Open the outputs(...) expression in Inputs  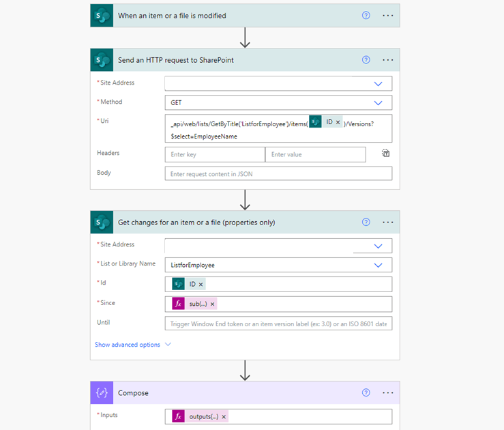pyautogui.click(x=200, y=417)
